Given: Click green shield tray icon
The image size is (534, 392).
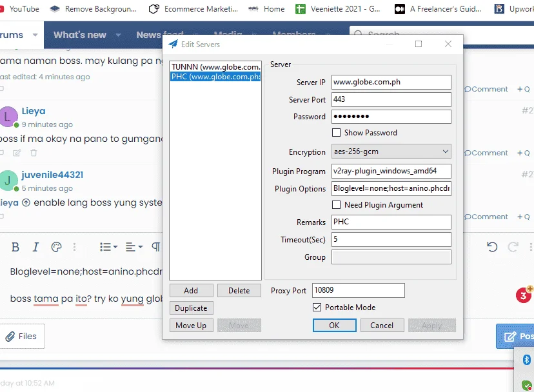Looking at the screenshot, I should point(527,386).
